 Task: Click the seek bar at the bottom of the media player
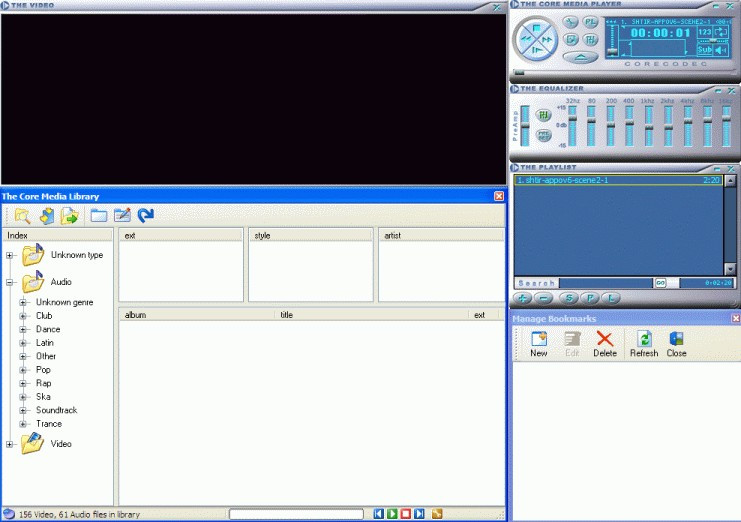pyautogui.click(x=624, y=73)
